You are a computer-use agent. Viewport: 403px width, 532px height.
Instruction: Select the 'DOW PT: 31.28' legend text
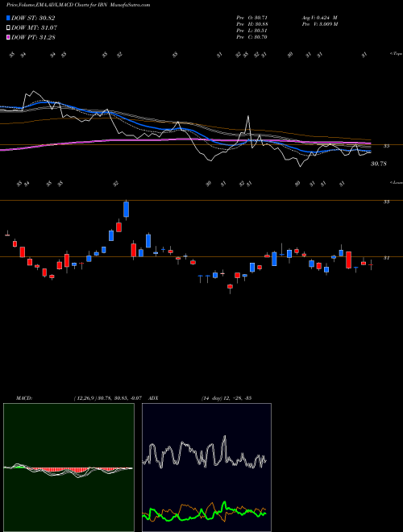(x=33, y=37)
